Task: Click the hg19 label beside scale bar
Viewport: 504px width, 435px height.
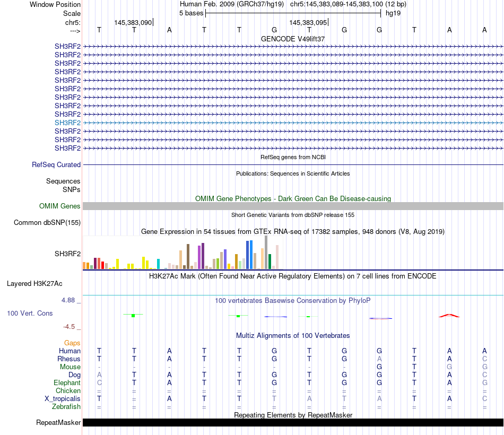Action: 393,13
